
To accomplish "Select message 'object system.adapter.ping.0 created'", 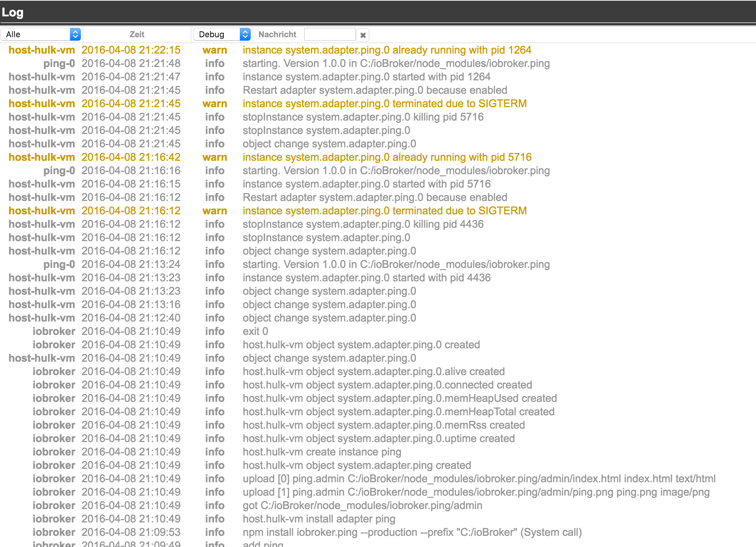I will (361, 345).
